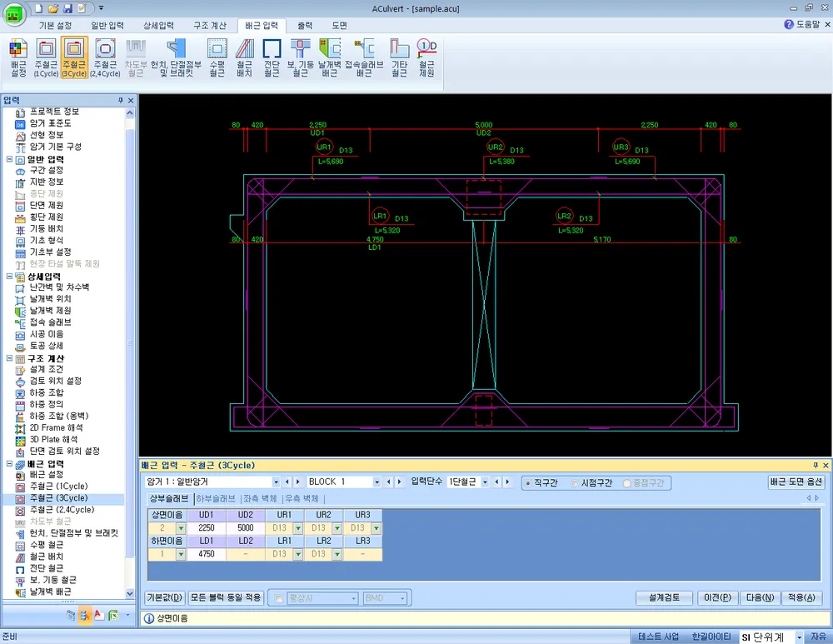The height and width of the screenshot is (644, 833).
Task: Click the 설계검토 button
Action: [664, 598]
